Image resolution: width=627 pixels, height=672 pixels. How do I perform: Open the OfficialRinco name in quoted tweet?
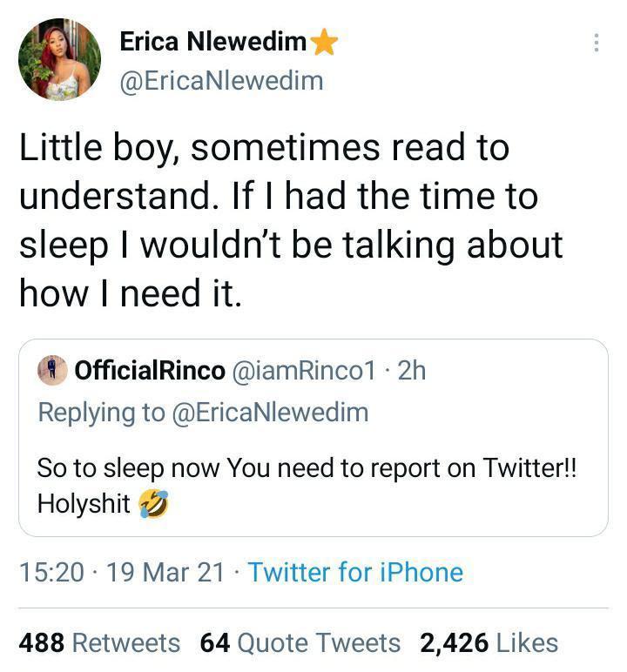(x=150, y=371)
